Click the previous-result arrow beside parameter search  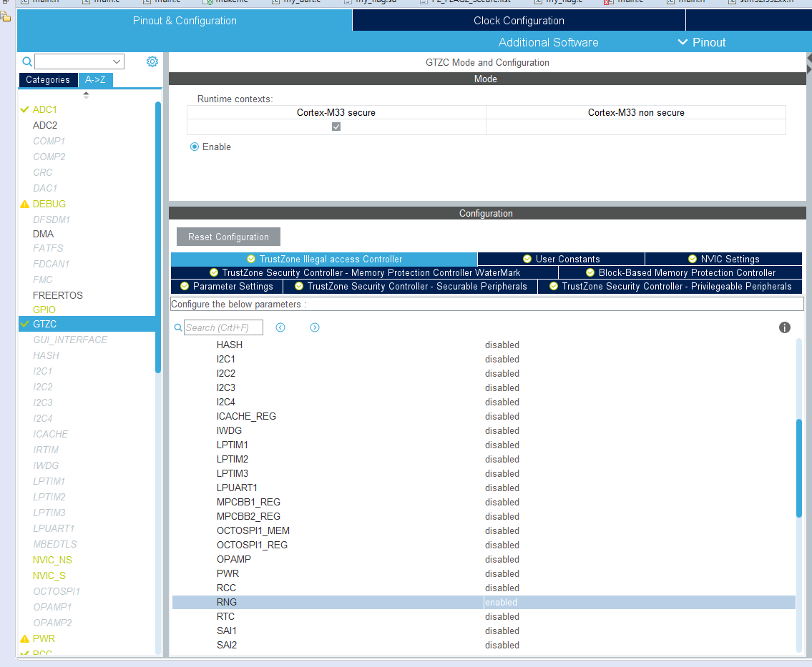pos(280,327)
